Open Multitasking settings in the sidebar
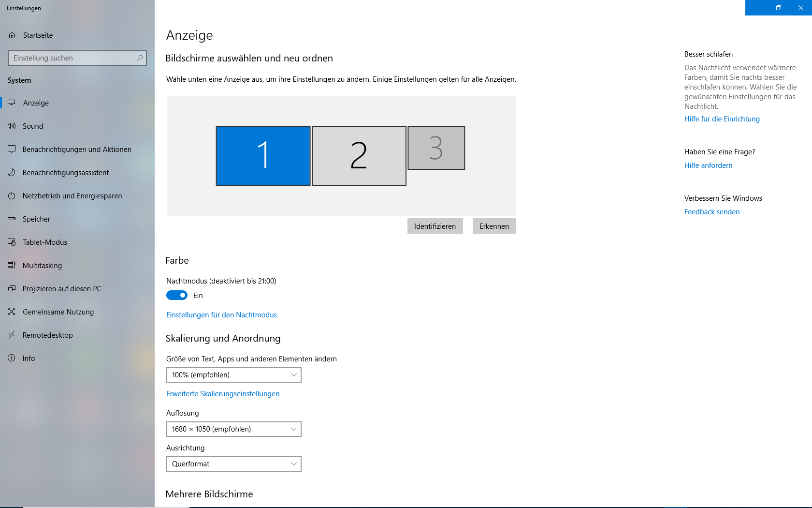 [x=42, y=266]
